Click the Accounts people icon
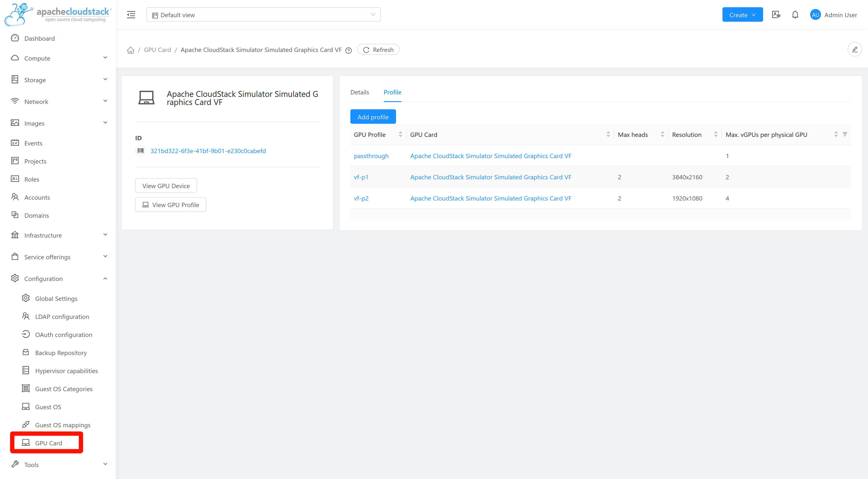 (15, 197)
